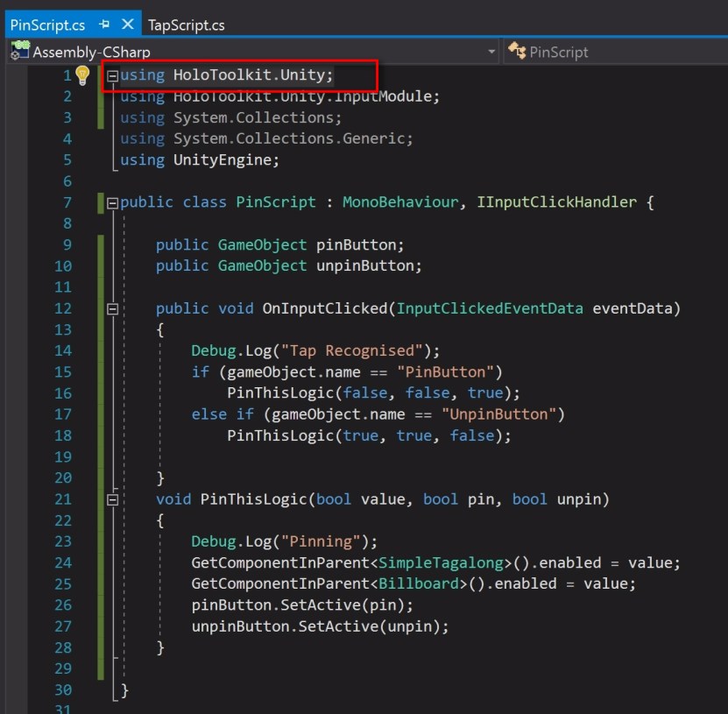Switch to the TapScript.cs tab
728x714 pixels.
click(x=187, y=25)
